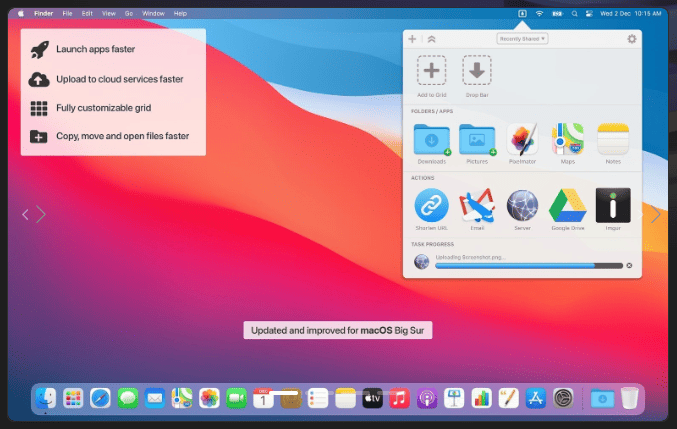Advance slideshow with blue arrow at right edge
This screenshot has width=677, height=429.
pos(655,214)
